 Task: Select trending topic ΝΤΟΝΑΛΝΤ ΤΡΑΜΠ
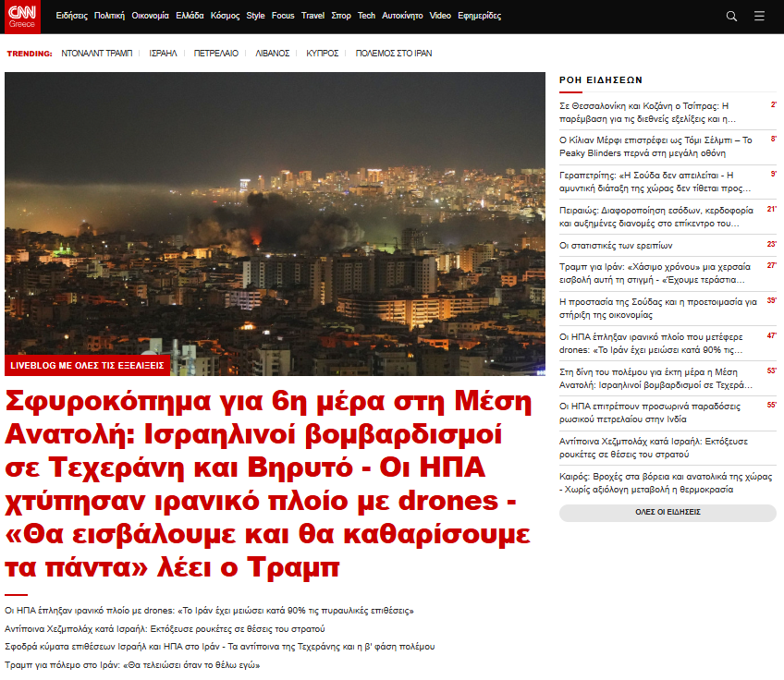[x=97, y=54]
